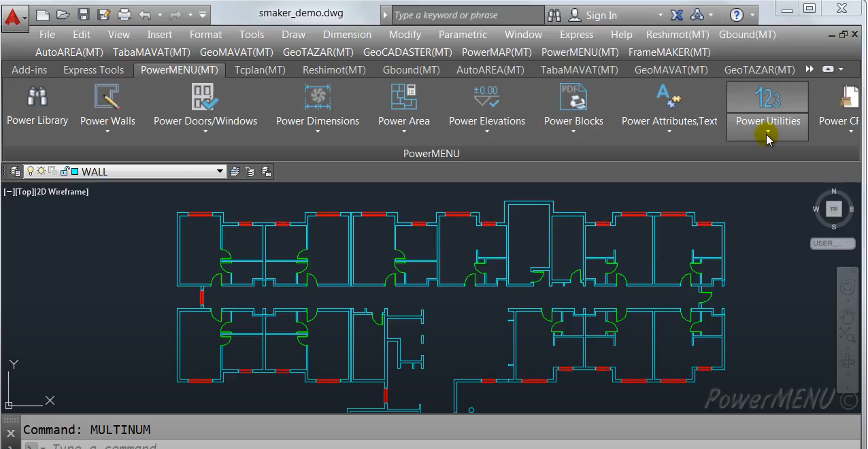868x449 pixels.
Task: Expand the Power Elevations dropdown arrow
Action: click(x=487, y=131)
